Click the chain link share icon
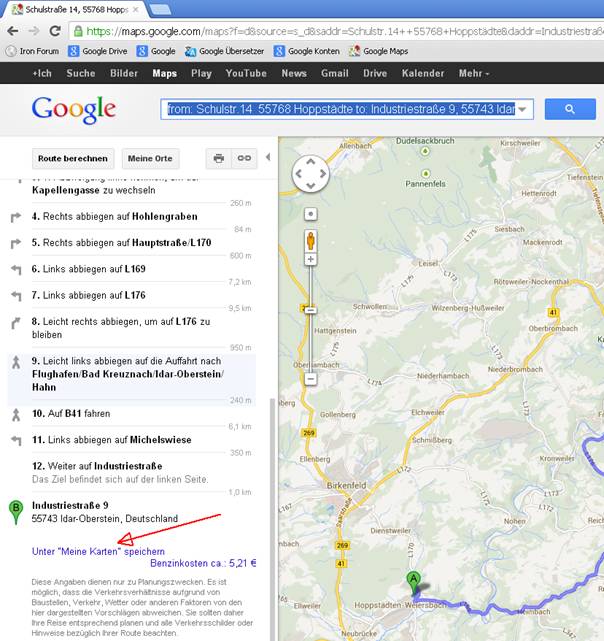 [x=244, y=158]
